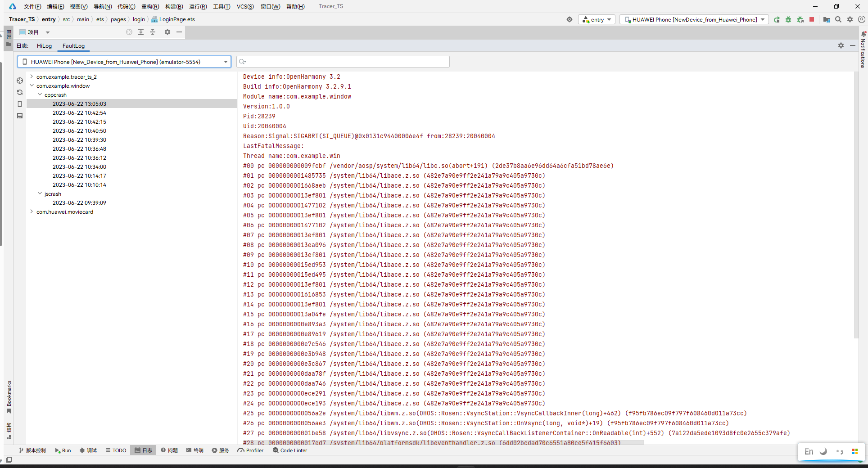Open the VCS menu

click(x=245, y=6)
